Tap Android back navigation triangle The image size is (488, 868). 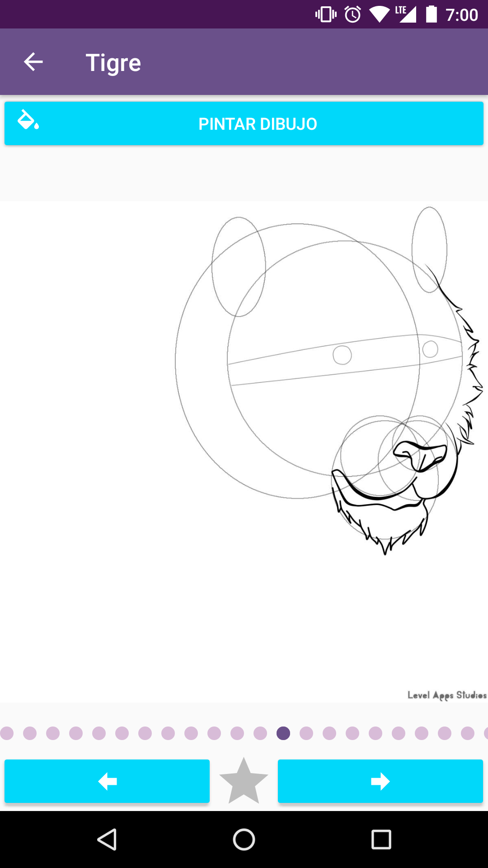107,840
